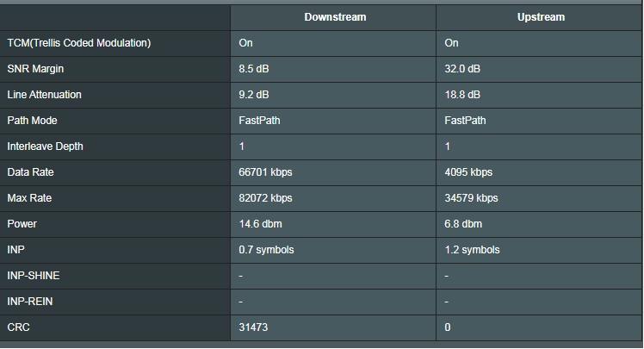Click the upstream Data Rate 4095 kbps

pos(468,172)
